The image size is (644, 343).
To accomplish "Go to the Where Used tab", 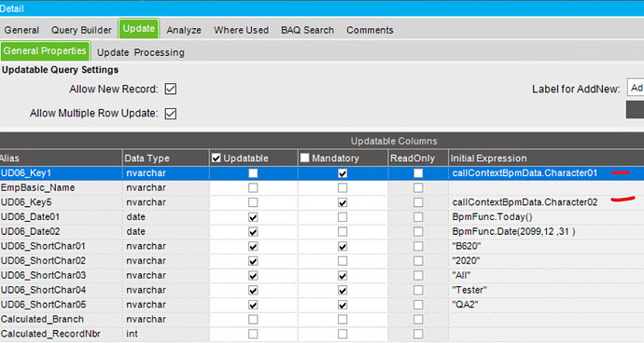I will click(241, 30).
